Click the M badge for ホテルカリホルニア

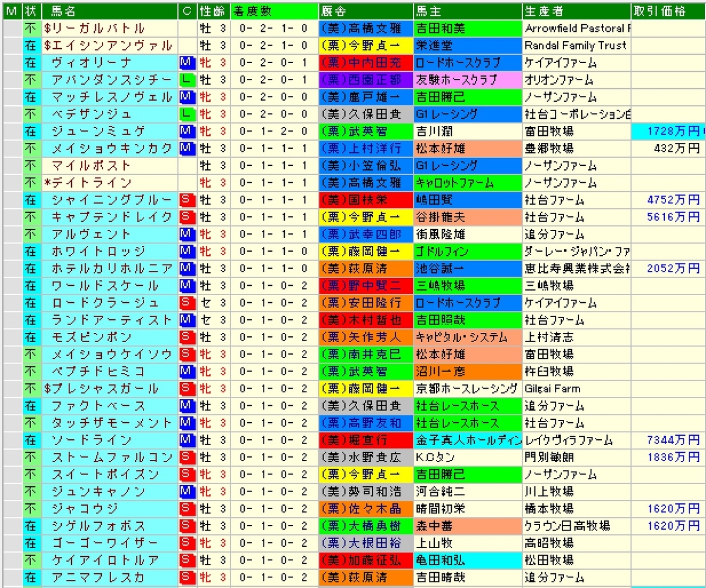[x=187, y=269]
